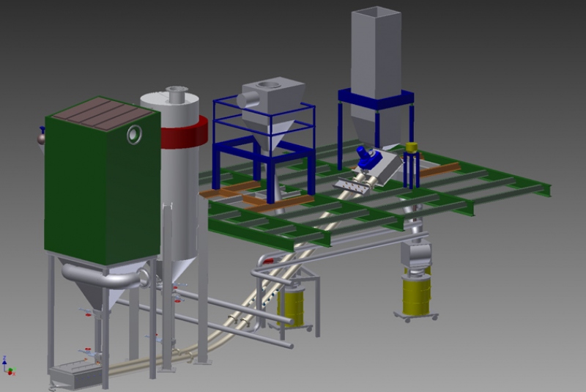Screen dimensions: 586x392
Task: Select the yellow cap on blue stand
Action: click(411, 147)
